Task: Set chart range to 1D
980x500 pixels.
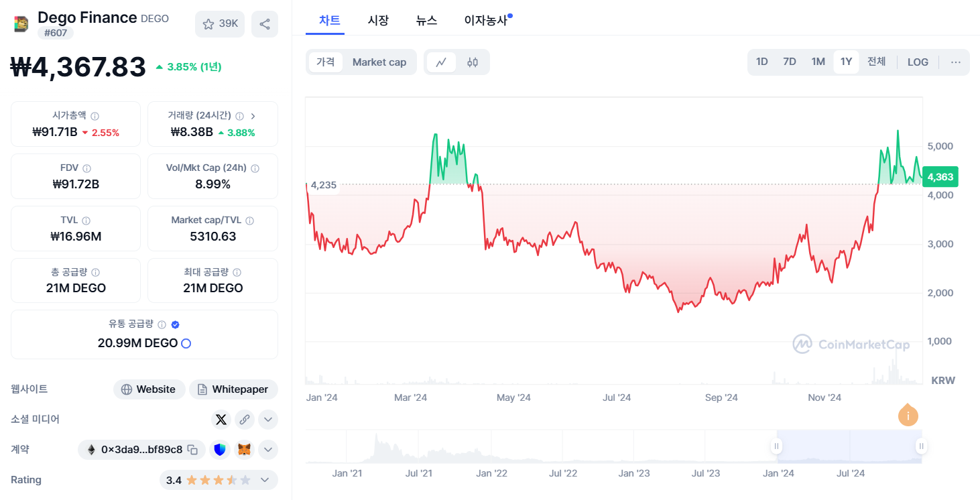Action: (762, 62)
